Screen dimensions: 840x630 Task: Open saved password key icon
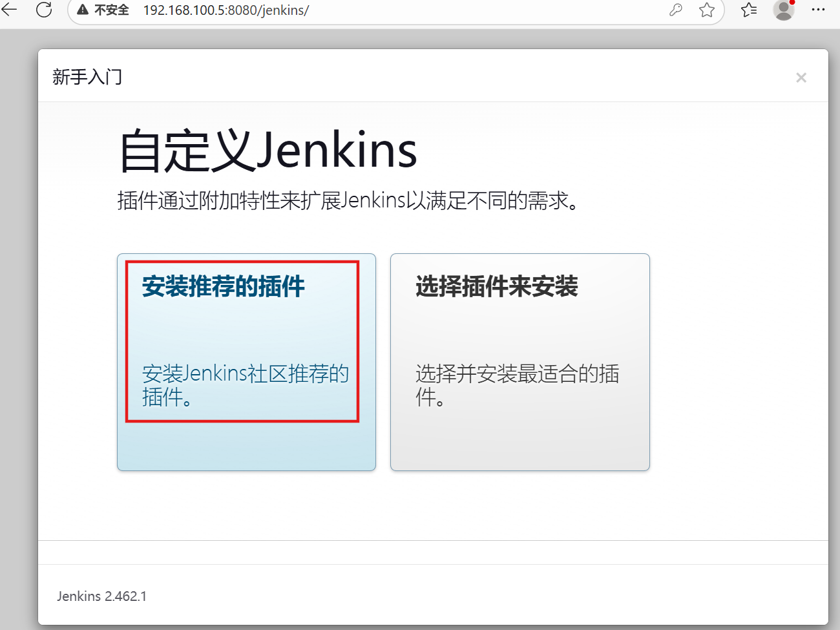click(676, 10)
